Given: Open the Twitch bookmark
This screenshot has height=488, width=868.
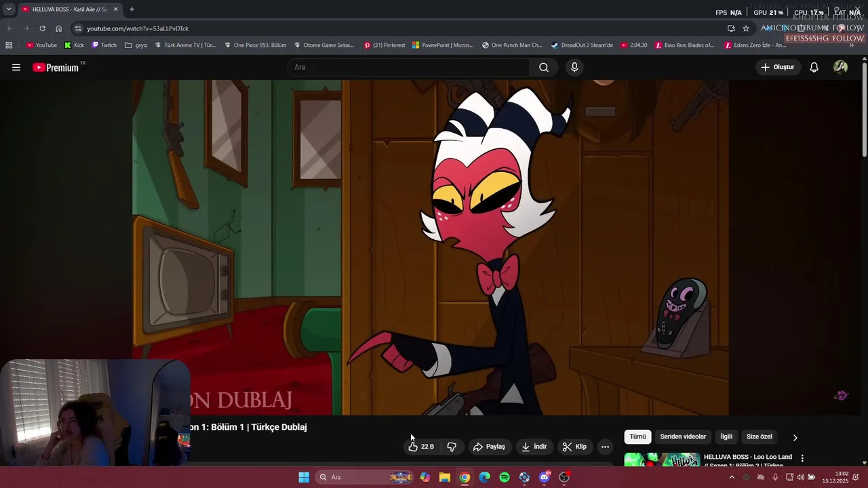Looking at the screenshot, I should pos(104,45).
